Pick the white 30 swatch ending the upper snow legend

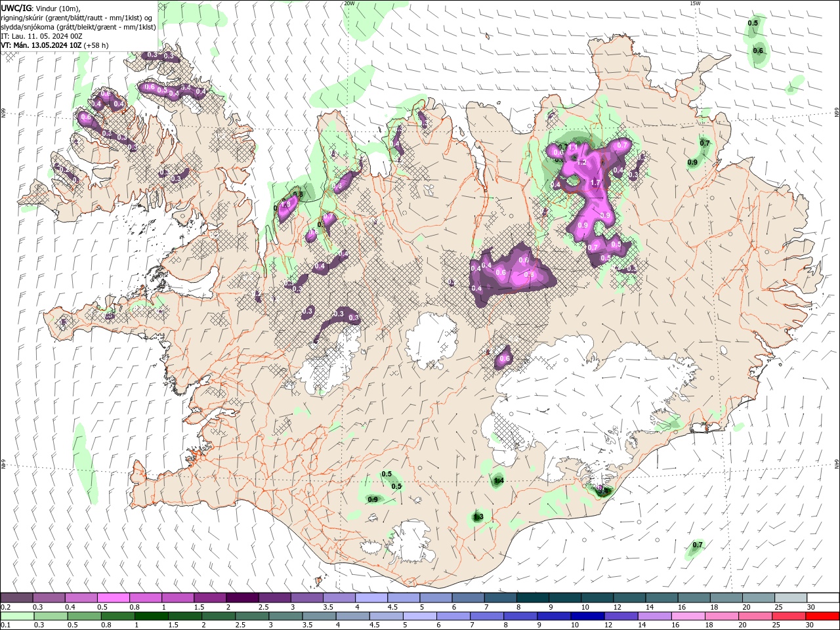pos(823,598)
